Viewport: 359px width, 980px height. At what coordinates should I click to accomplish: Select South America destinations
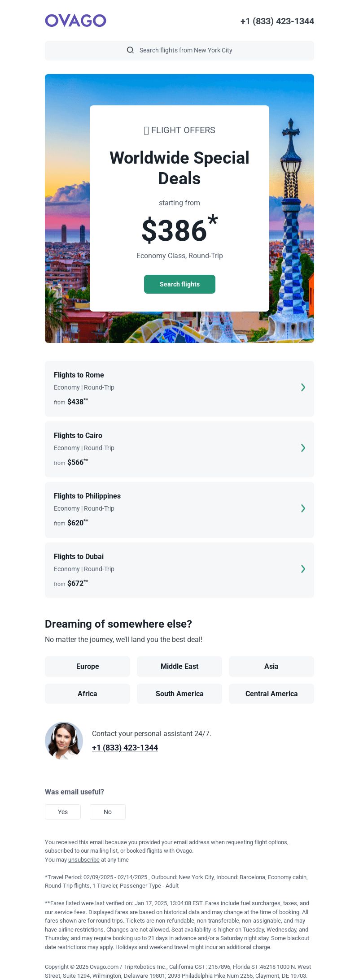tap(179, 694)
